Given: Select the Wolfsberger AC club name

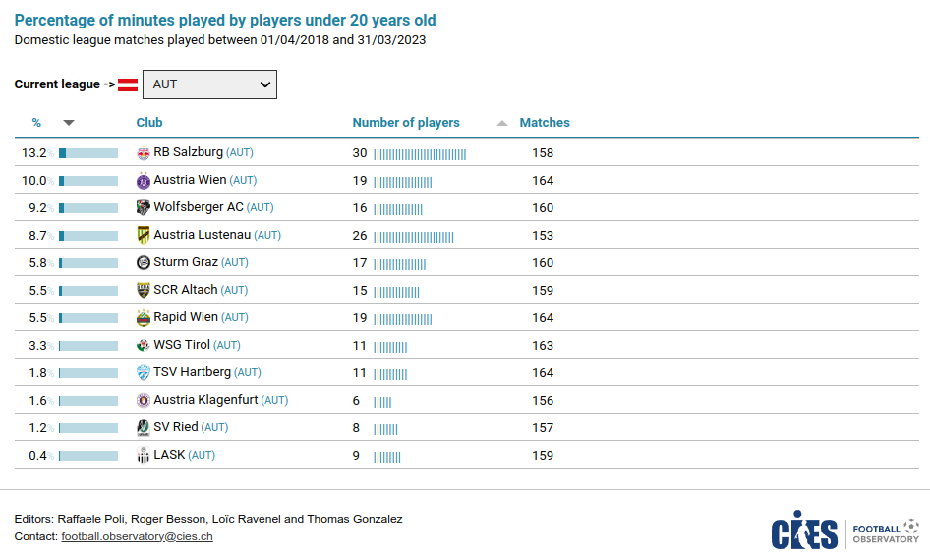Looking at the screenshot, I should point(199,207).
